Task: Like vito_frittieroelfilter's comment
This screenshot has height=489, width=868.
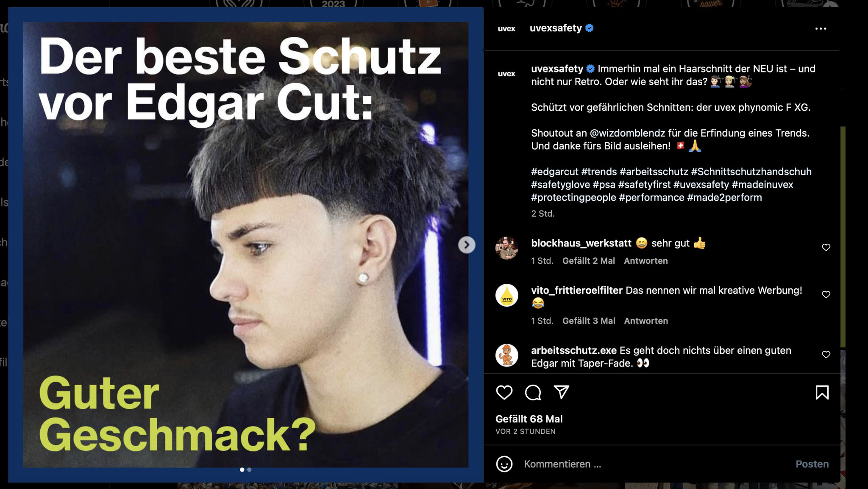Action: click(x=826, y=294)
